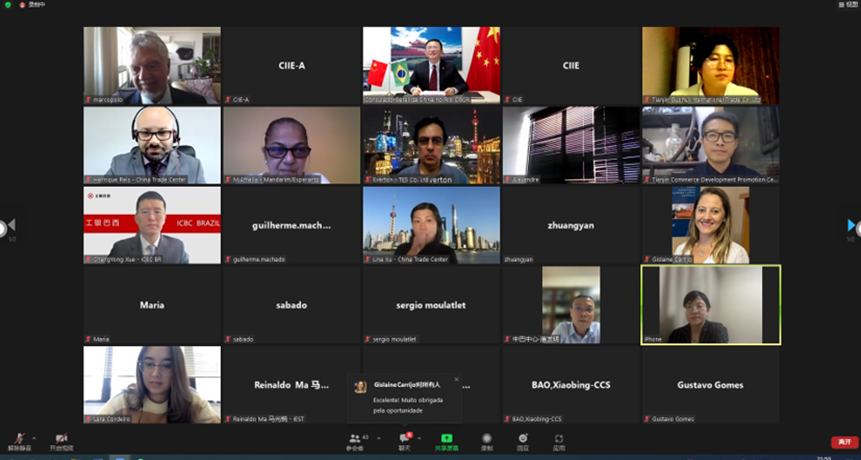Open the Chat panel icon
Screen dimensions: 861x460
(x=405, y=439)
